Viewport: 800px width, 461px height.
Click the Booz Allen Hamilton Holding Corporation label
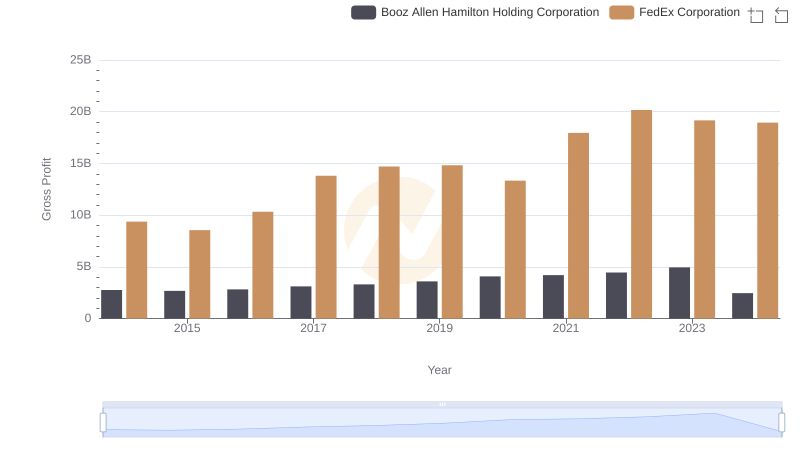point(490,12)
